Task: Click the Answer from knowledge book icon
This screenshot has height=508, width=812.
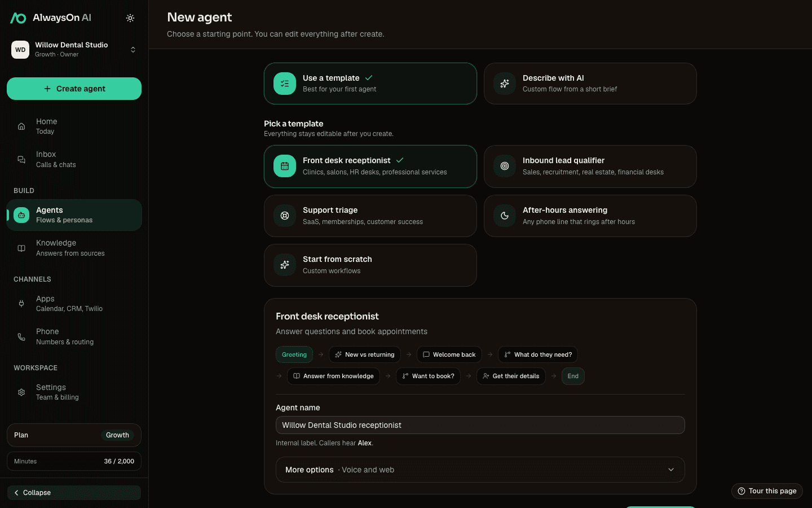Action: pyautogui.click(x=297, y=376)
